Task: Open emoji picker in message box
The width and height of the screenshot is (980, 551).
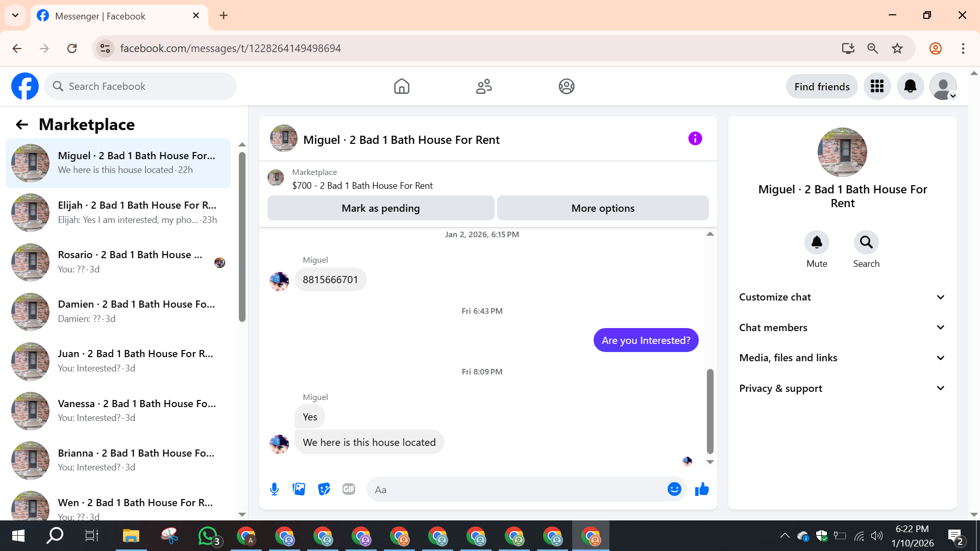Action: [x=674, y=489]
